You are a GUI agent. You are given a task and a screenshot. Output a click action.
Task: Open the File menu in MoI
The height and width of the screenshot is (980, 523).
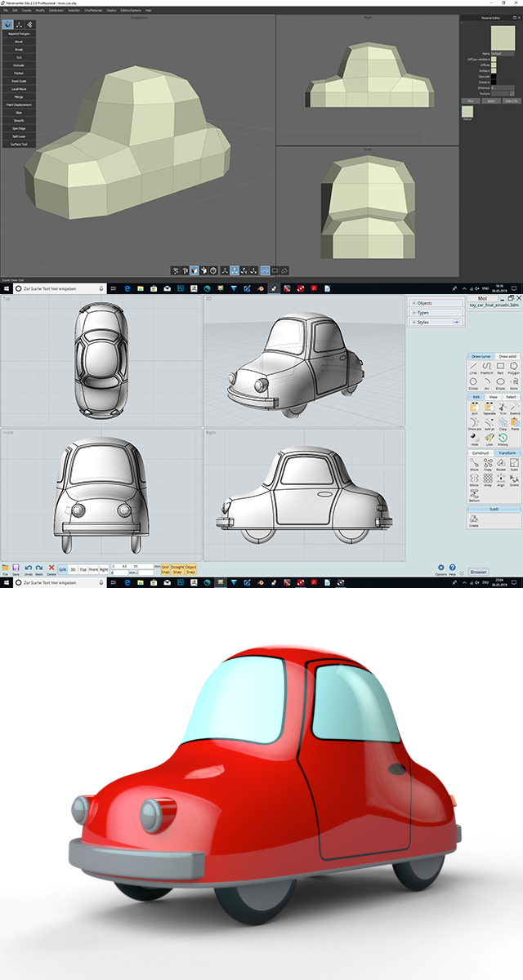(x=5, y=569)
